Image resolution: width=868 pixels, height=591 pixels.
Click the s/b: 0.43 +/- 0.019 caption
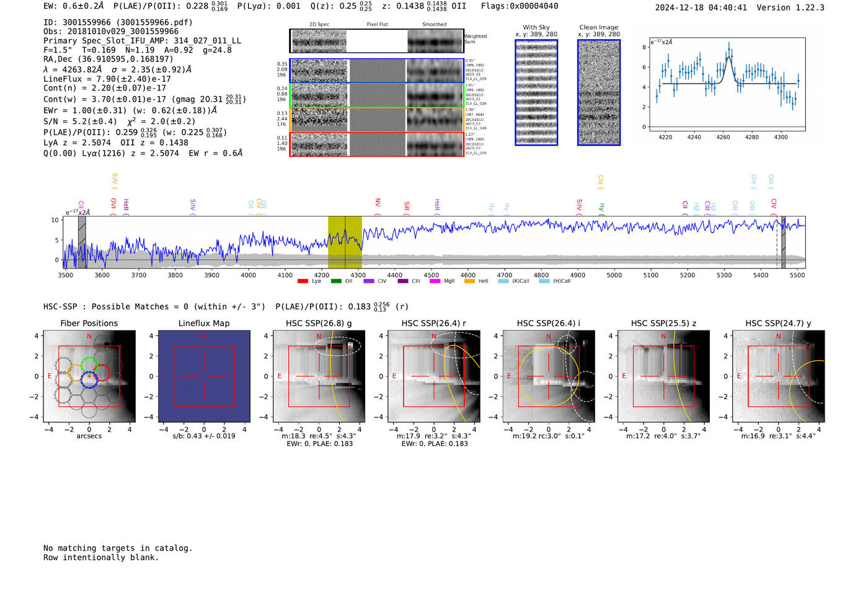coord(204,436)
